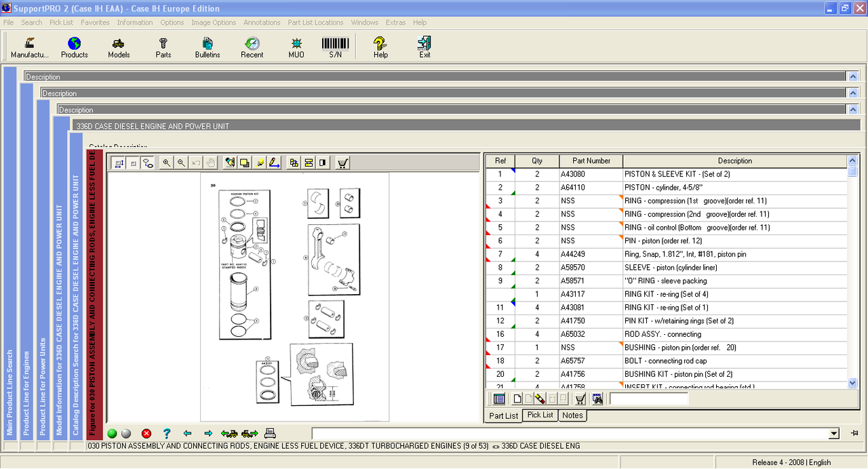Click the half black and white split icon
This screenshot has height=469, width=868.
[323, 163]
